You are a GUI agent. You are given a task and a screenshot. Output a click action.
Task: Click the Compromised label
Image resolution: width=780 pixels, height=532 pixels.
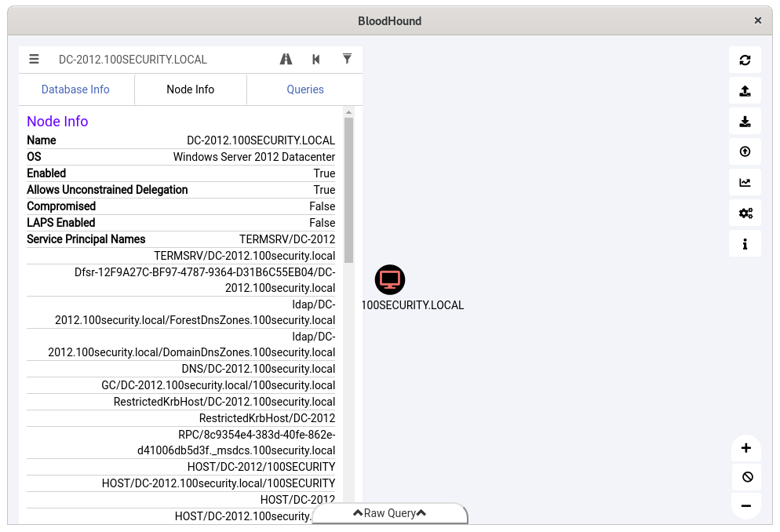click(x=61, y=206)
